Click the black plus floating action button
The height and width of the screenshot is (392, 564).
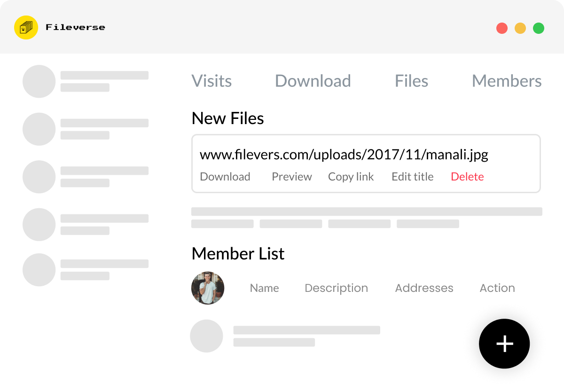click(504, 344)
